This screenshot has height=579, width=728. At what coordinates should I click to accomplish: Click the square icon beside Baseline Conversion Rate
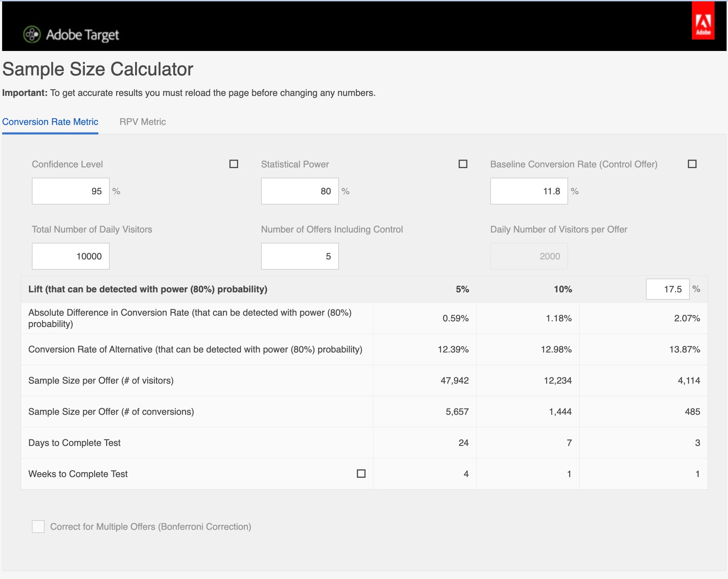coord(692,164)
